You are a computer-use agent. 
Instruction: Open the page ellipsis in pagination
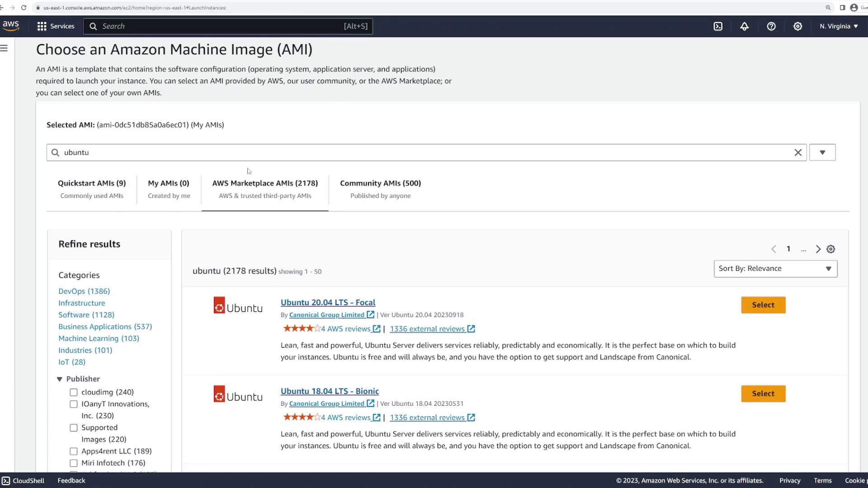(803, 249)
